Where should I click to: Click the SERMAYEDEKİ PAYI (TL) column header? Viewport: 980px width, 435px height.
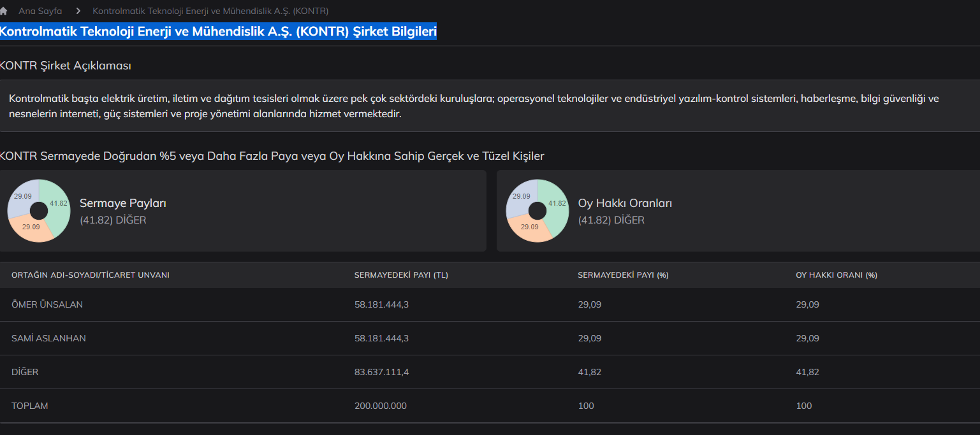point(402,275)
